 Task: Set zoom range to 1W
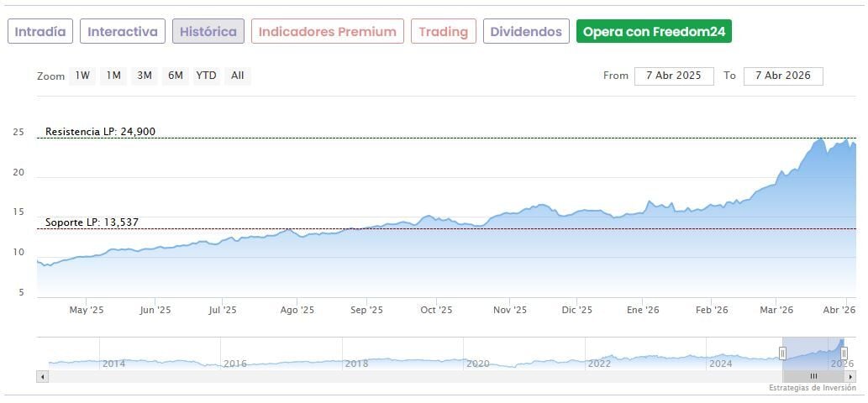(82, 76)
